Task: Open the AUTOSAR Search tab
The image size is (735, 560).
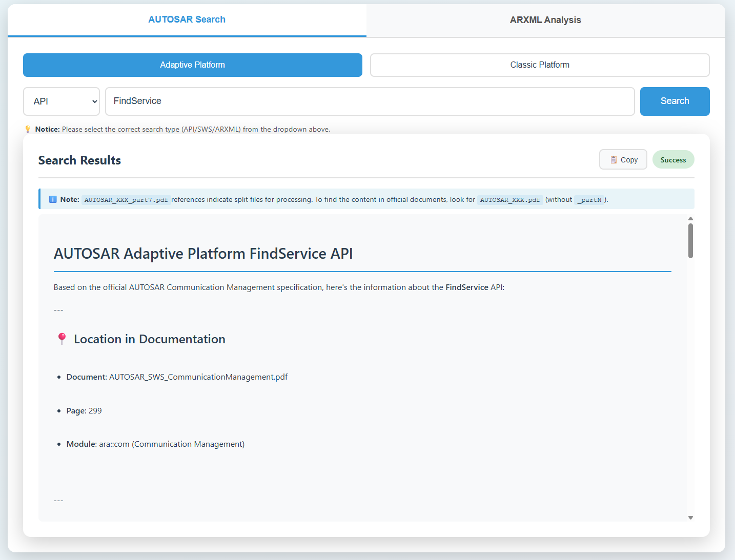Action: (x=187, y=19)
